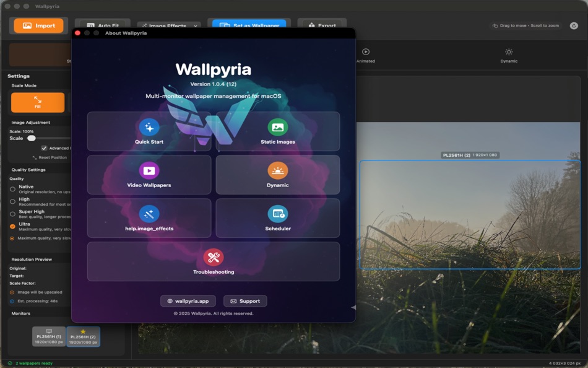Open Support from the About dialog
This screenshot has width=588, height=368.
point(244,300)
